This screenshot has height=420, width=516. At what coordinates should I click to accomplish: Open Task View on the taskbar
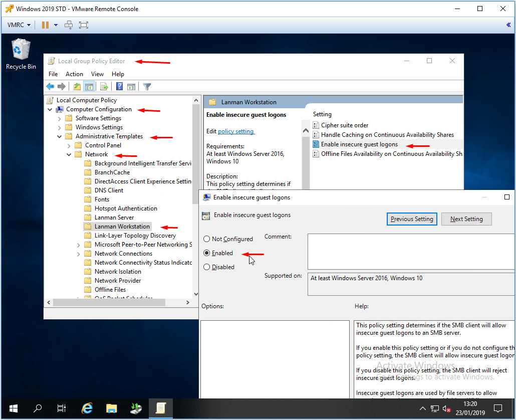(x=62, y=408)
